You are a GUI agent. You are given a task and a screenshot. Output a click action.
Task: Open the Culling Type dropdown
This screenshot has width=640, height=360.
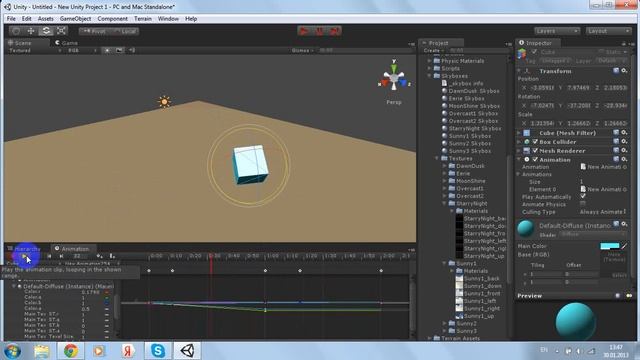coord(603,212)
